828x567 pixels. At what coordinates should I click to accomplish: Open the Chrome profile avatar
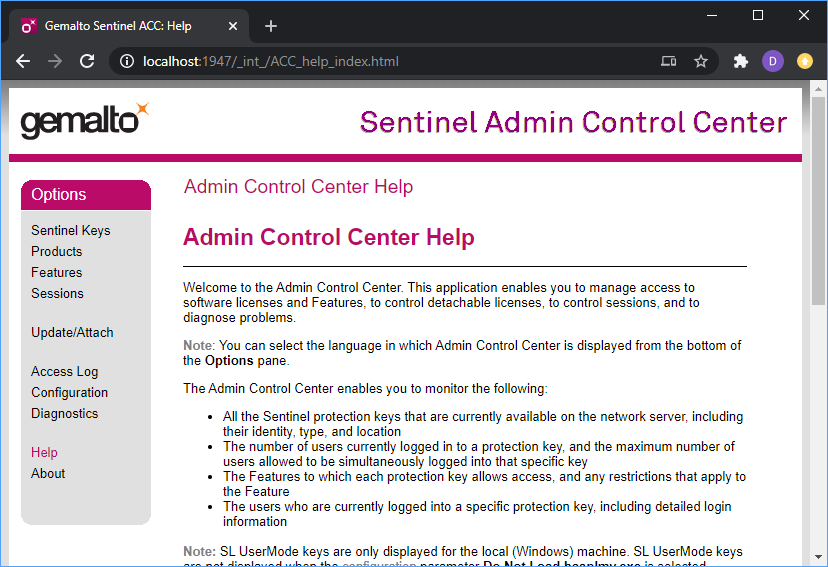point(772,61)
